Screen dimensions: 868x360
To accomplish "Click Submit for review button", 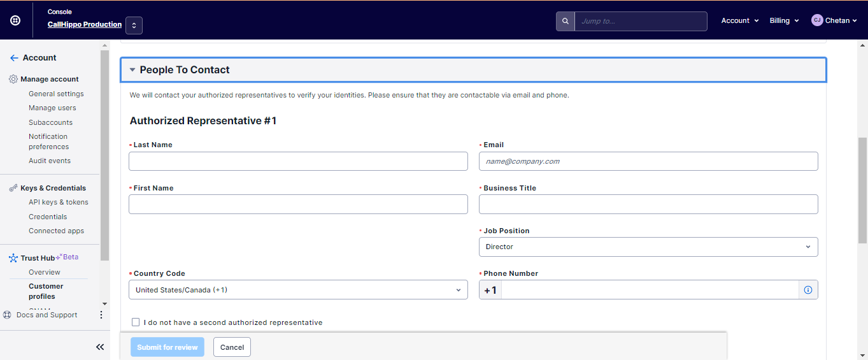I will tap(167, 347).
